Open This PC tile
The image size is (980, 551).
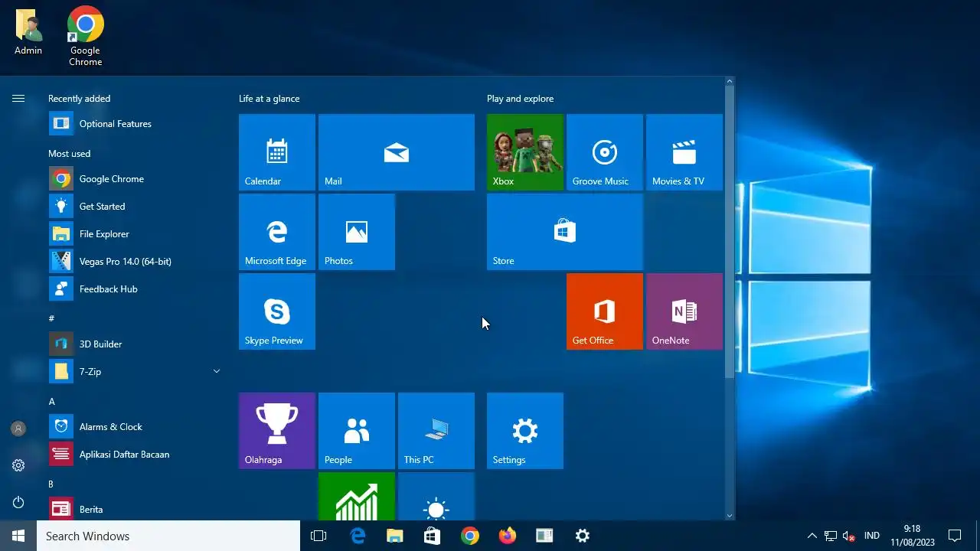(436, 431)
